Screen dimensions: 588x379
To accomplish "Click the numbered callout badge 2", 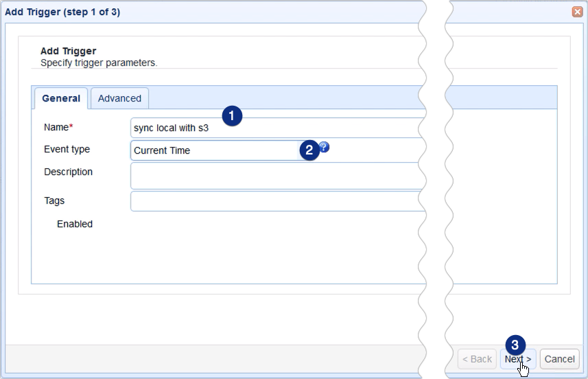I will point(309,150).
